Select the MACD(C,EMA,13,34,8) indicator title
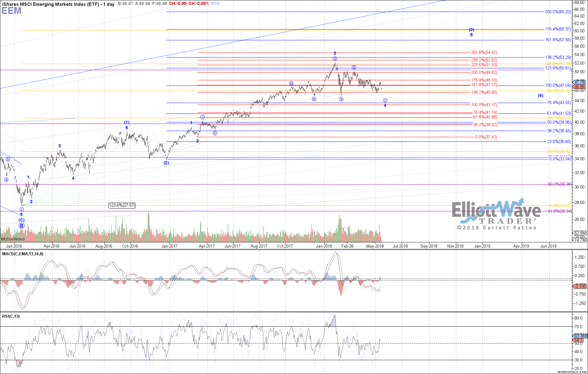 click(x=23, y=254)
